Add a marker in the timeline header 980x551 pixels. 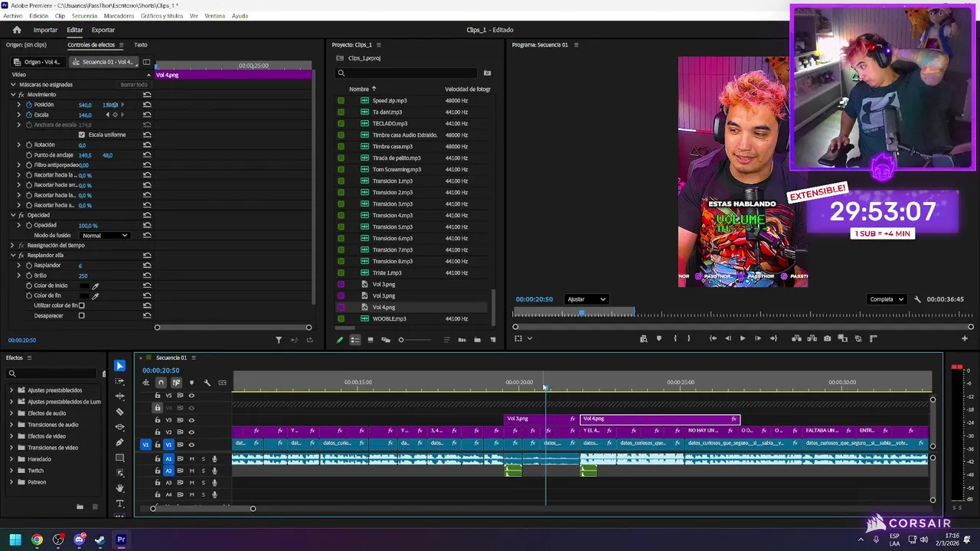coord(191,383)
